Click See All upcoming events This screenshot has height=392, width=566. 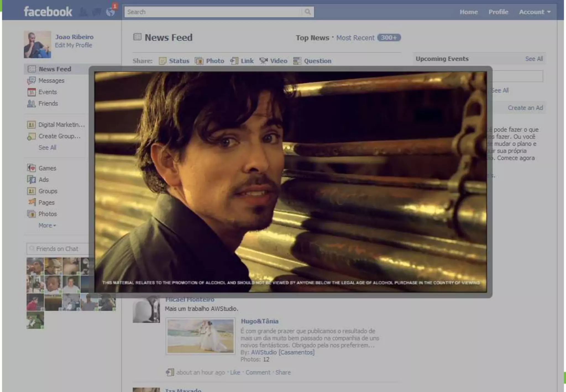tap(534, 59)
